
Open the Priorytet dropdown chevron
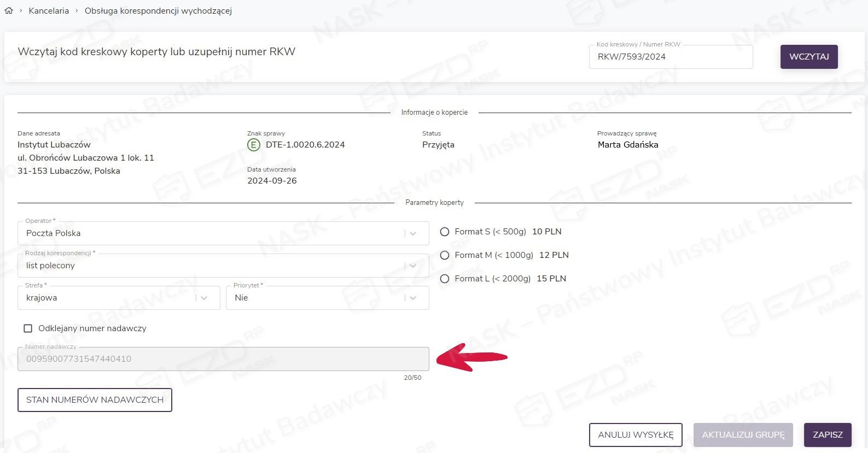tap(413, 298)
